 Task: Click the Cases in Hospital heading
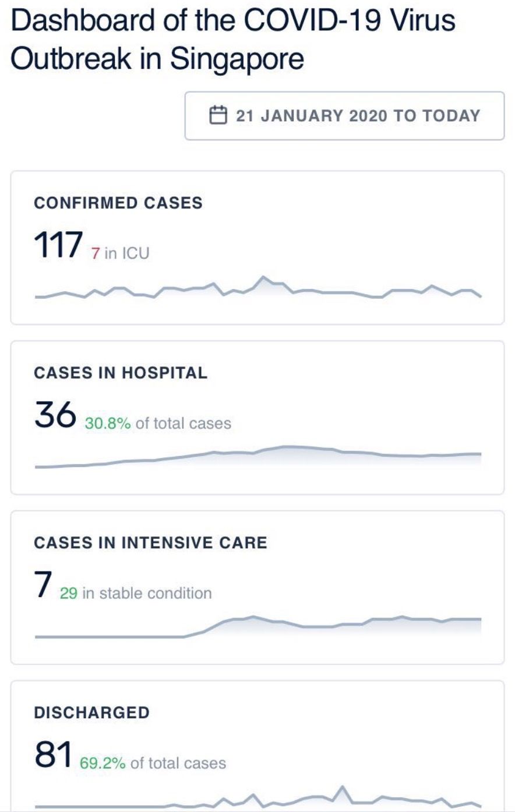(121, 373)
